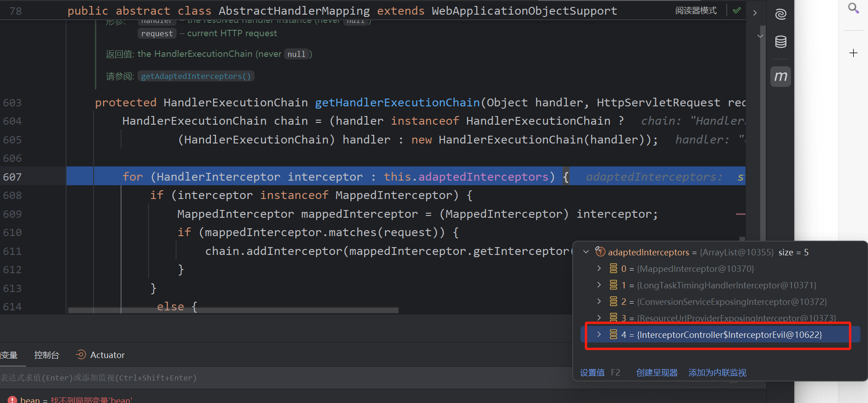
Task: Click the list icon of element 4
Action: click(x=614, y=334)
